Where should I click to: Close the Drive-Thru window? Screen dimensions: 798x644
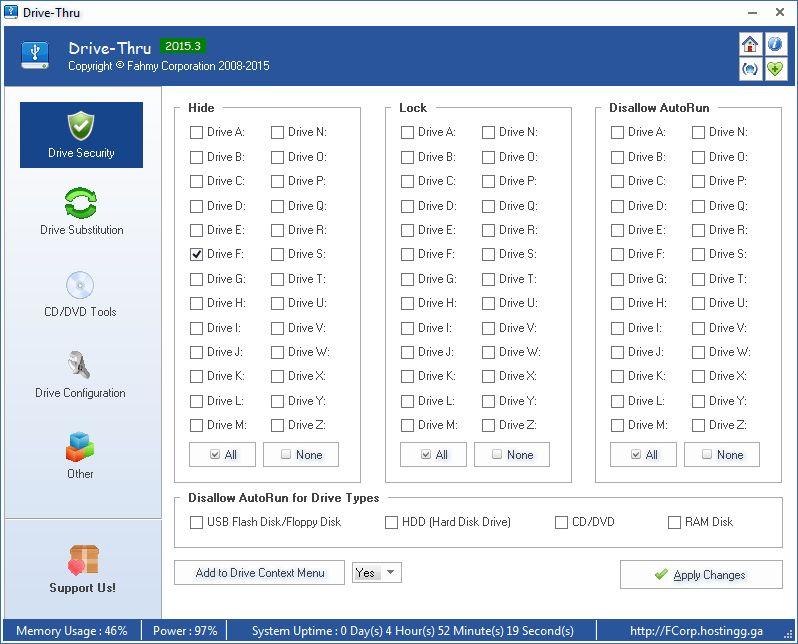780,12
